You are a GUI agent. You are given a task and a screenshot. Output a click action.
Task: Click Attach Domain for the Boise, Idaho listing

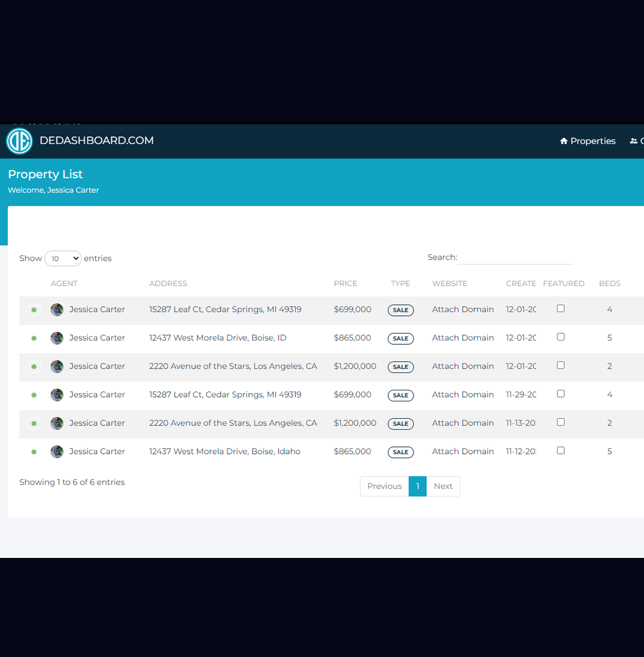[463, 452]
